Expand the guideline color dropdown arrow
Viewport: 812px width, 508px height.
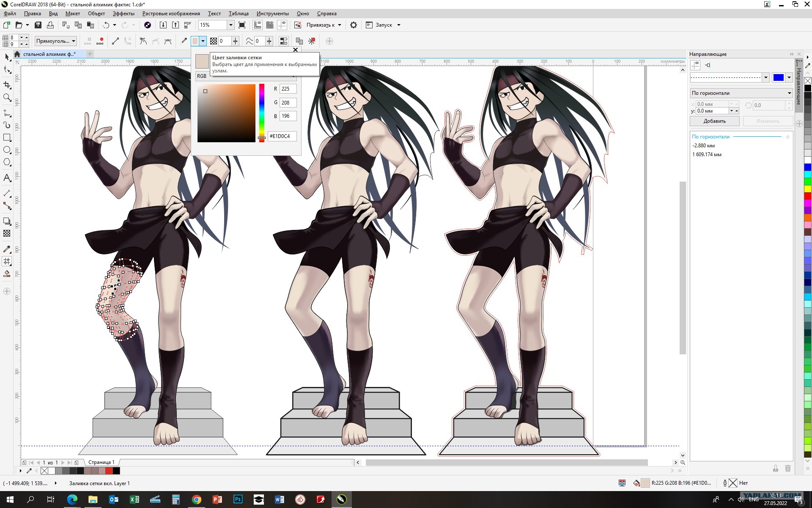pos(789,77)
